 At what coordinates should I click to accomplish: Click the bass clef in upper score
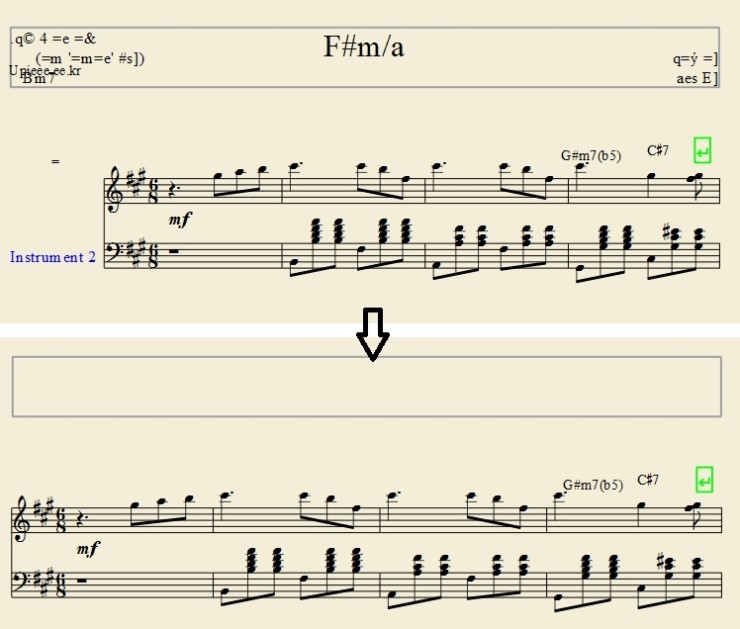pos(115,252)
